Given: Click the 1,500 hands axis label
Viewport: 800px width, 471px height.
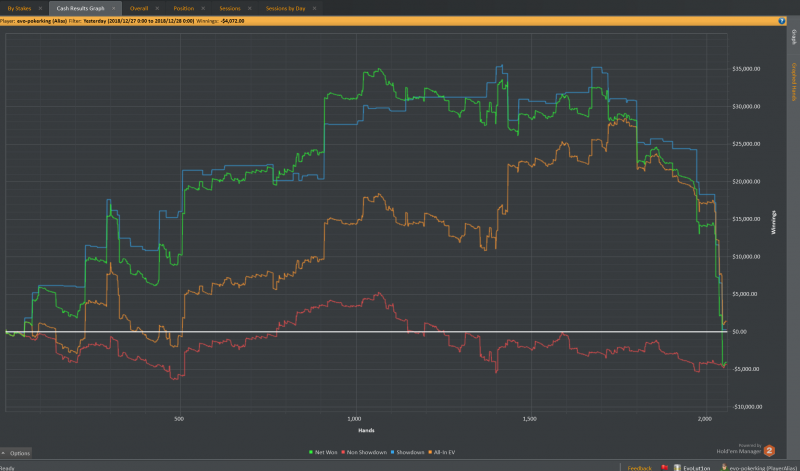Looking at the screenshot, I should click(x=530, y=419).
